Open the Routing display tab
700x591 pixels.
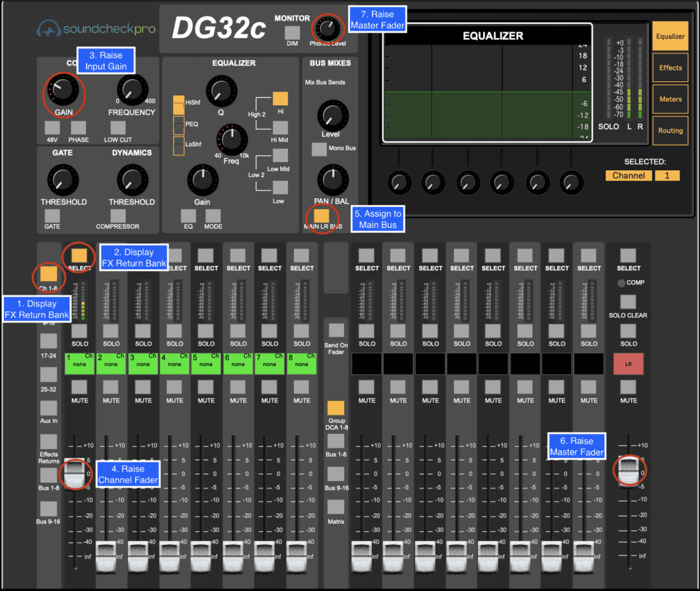670,130
